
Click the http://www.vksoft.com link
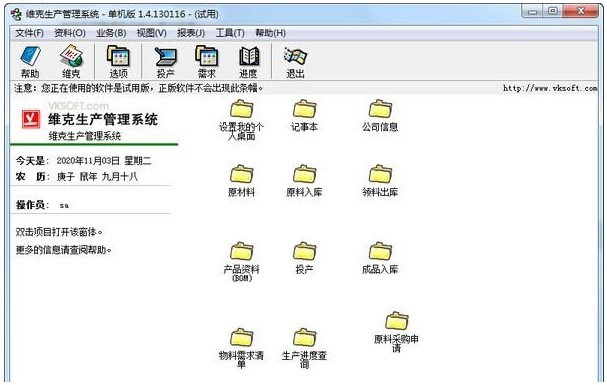pos(550,88)
